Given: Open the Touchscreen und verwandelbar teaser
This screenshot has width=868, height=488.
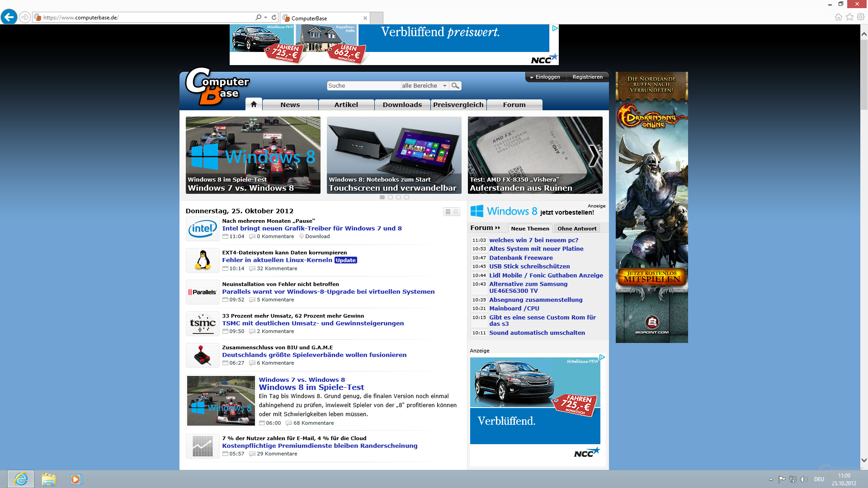Looking at the screenshot, I should (394, 155).
